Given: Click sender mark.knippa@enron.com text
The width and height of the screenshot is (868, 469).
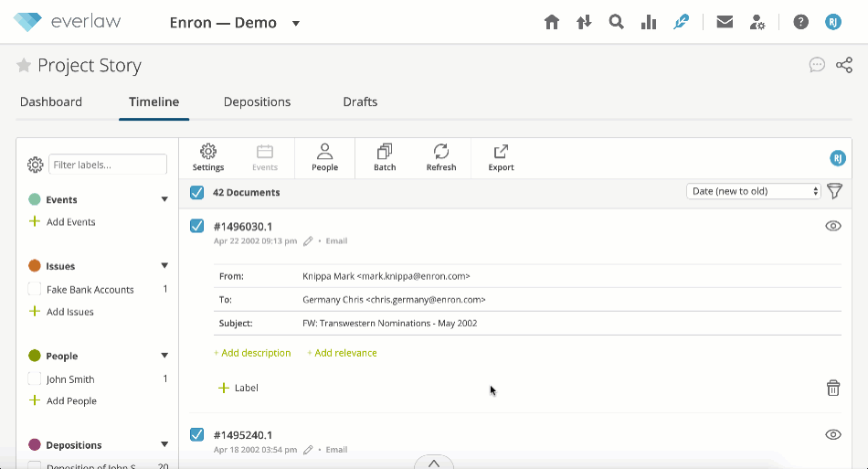Looking at the screenshot, I should (x=415, y=276).
